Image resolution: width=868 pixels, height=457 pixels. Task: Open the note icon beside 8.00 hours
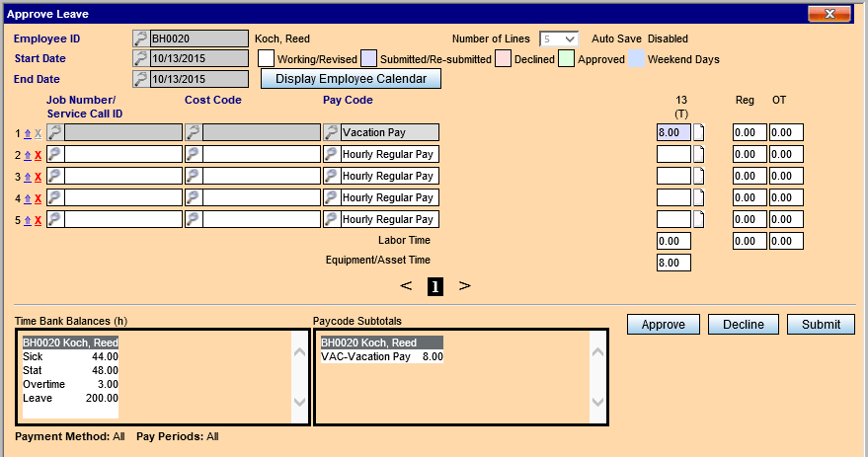pyautogui.click(x=699, y=132)
